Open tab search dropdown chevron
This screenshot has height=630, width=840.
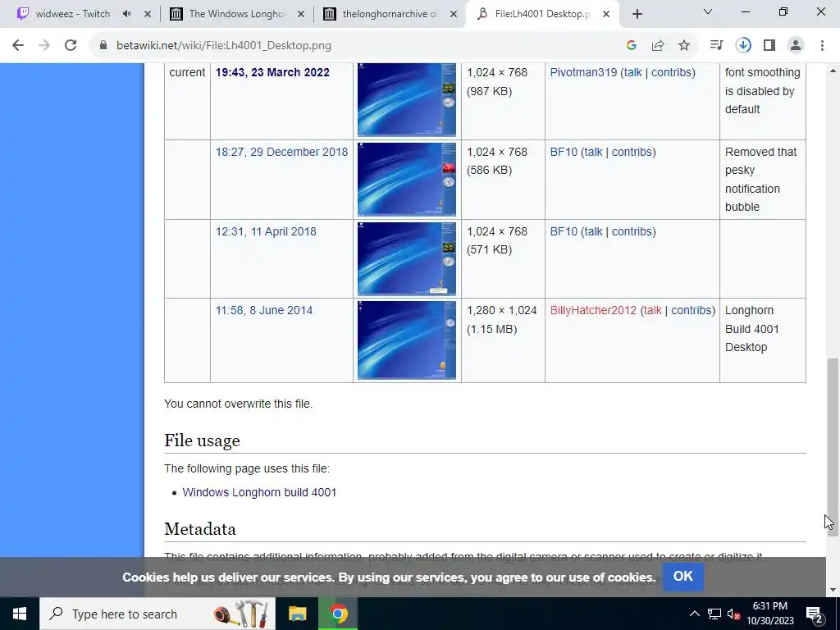click(708, 11)
